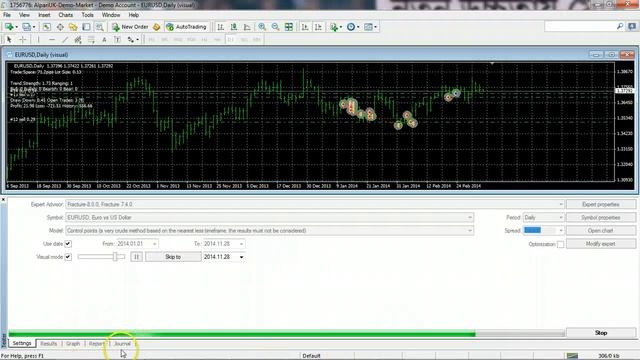Click the Symbol properties button
Viewport: 640px width, 360px height.
tap(600, 218)
